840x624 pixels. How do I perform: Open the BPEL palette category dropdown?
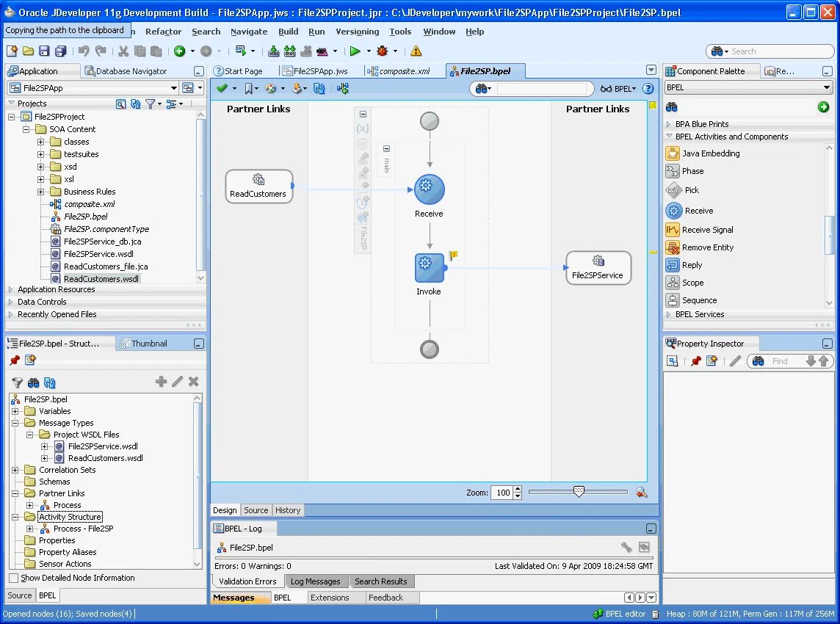(x=827, y=87)
